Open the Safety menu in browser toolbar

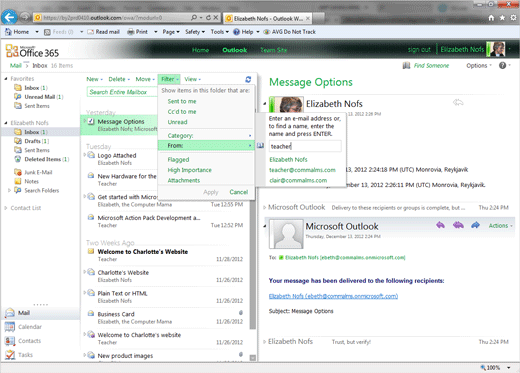click(x=194, y=32)
